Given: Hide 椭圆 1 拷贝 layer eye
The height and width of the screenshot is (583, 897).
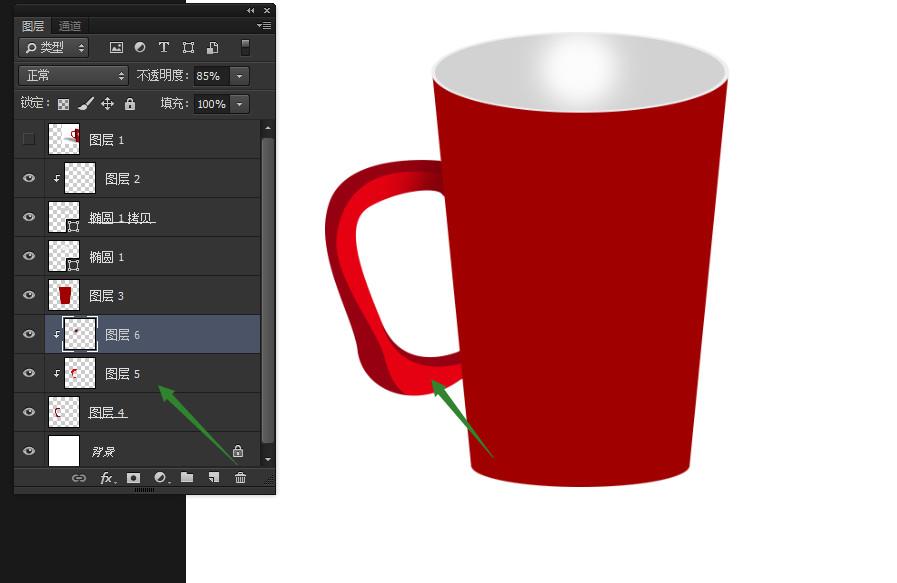Looking at the screenshot, I should (x=29, y=217).
